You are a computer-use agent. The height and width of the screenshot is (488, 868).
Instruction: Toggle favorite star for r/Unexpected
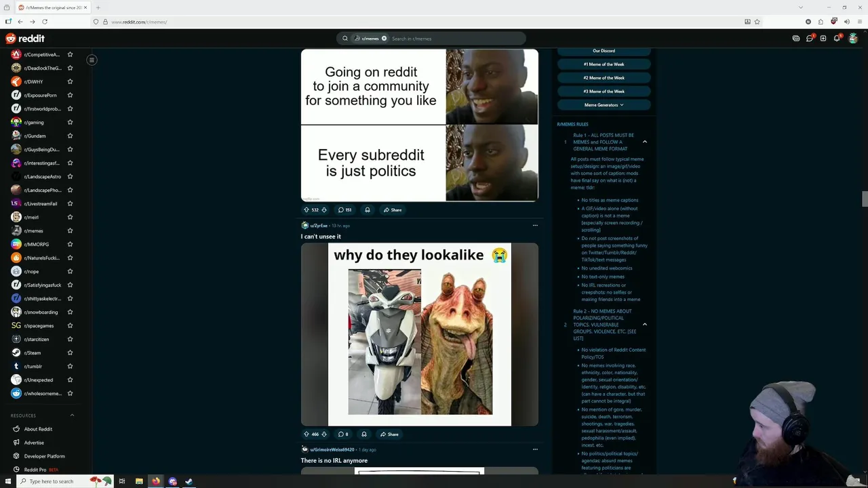[70, 380]
